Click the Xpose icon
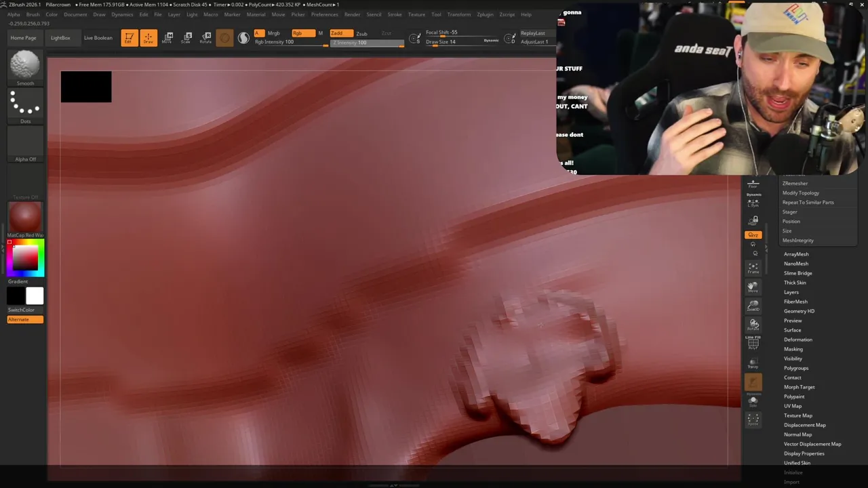868x488 pixels. click(753, 420)
